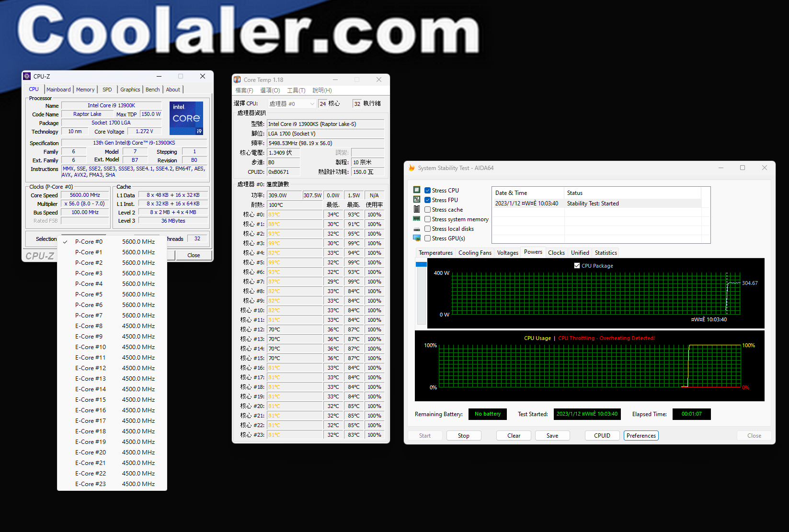
Task: Enable the Stress CPU checkbox
Action: pyautogui.click(x=427, y=190)
